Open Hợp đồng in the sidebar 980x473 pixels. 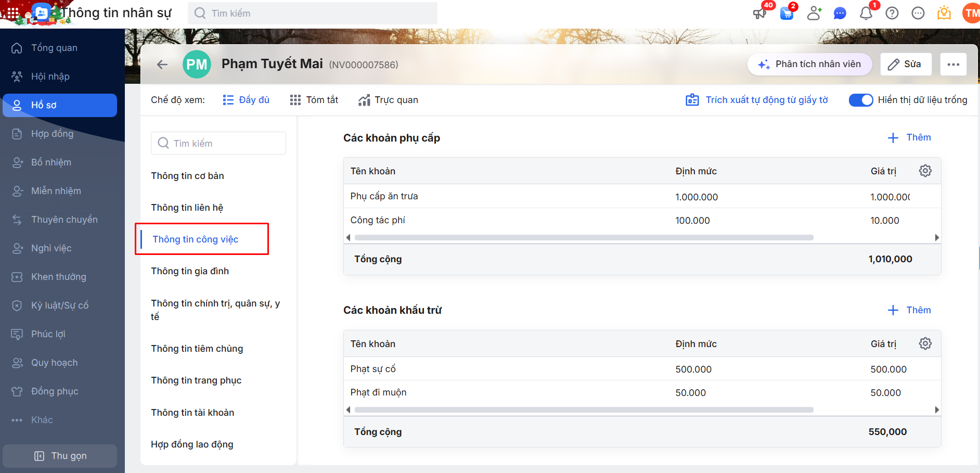[x=52, y=134]
